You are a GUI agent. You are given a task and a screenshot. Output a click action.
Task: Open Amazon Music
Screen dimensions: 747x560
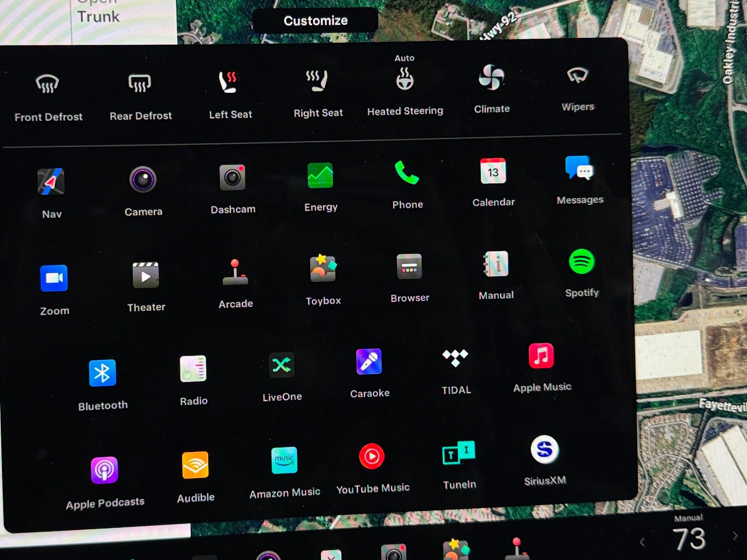tap(284, 461)
